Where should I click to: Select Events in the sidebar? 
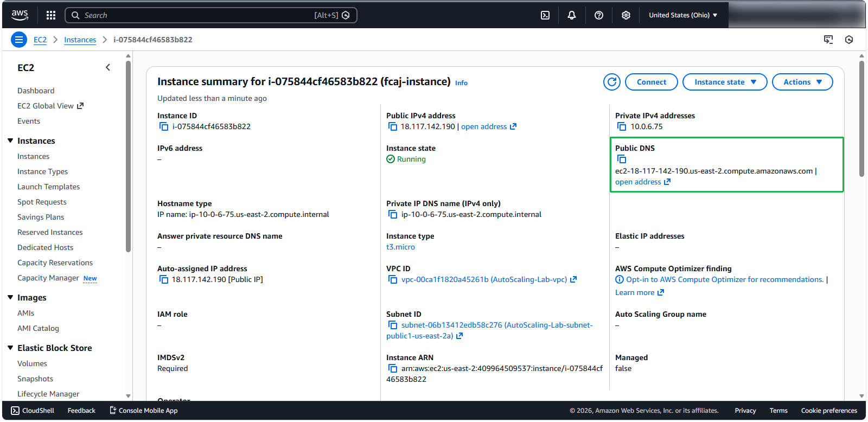pos(29,121)
